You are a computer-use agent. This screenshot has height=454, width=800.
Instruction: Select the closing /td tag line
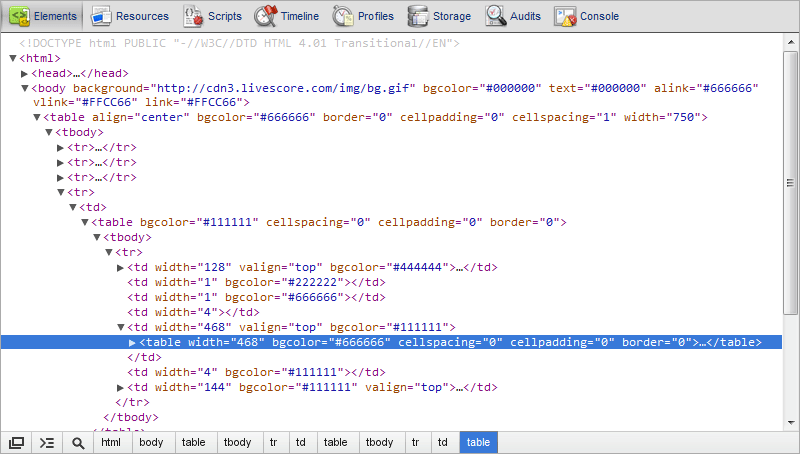[144, 357]
